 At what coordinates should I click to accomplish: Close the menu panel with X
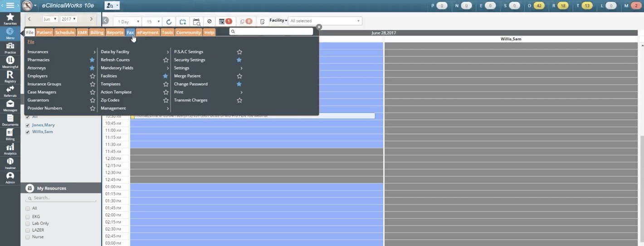(319, 27)
